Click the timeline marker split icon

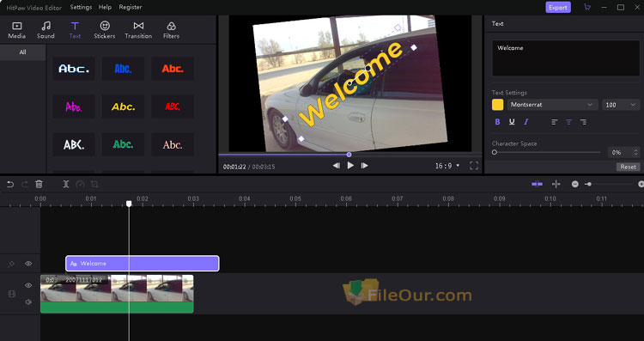pos(556,185)
